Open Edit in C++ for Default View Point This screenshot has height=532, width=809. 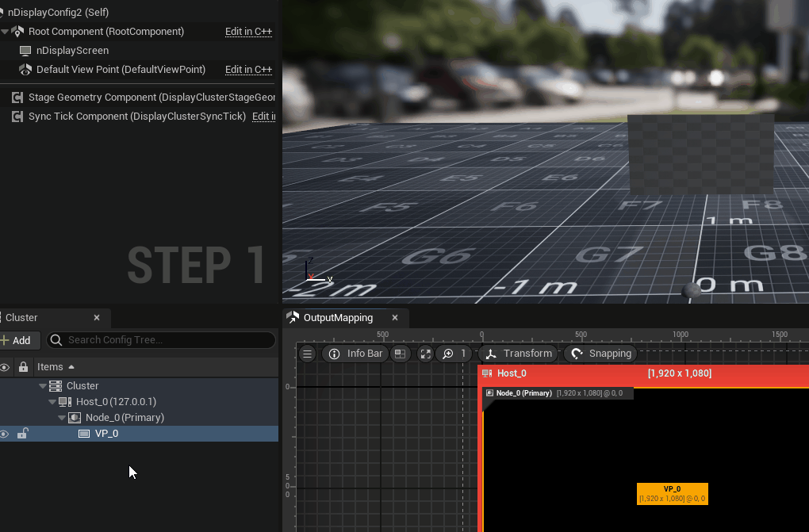(248, 70)
